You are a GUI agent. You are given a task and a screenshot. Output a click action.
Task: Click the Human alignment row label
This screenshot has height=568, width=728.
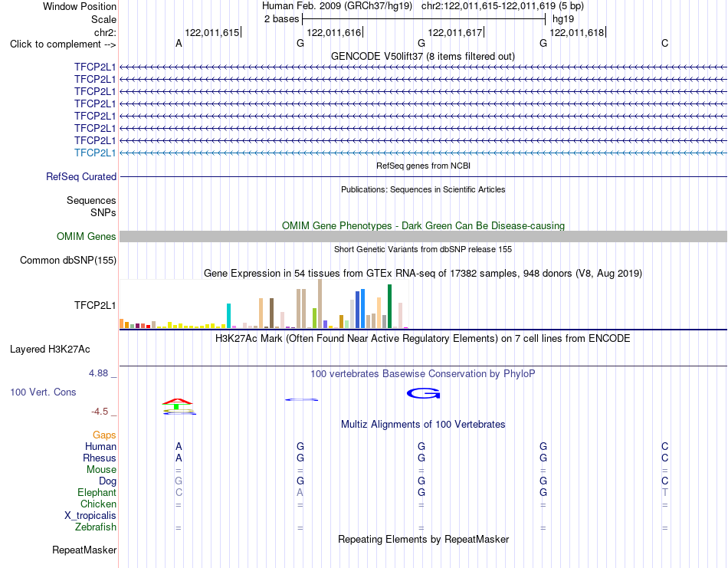coord(100,446)
